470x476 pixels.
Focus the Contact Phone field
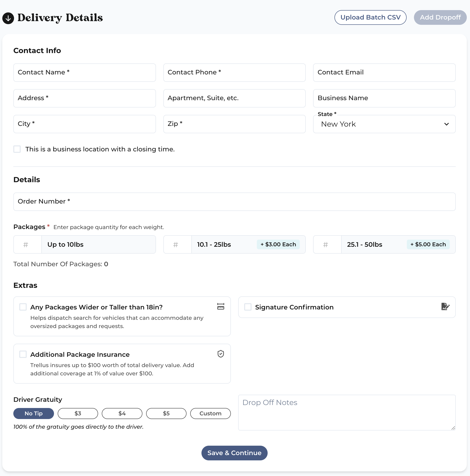point(234,72)
